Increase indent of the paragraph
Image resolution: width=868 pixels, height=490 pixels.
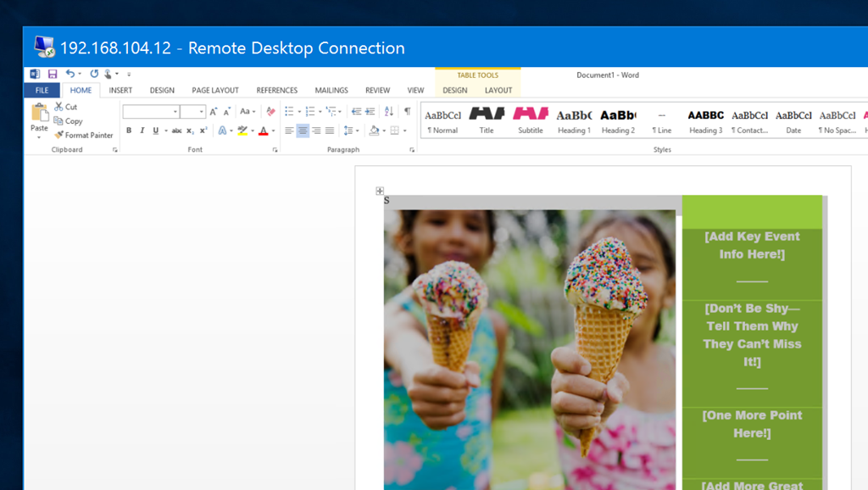point(370,111)
